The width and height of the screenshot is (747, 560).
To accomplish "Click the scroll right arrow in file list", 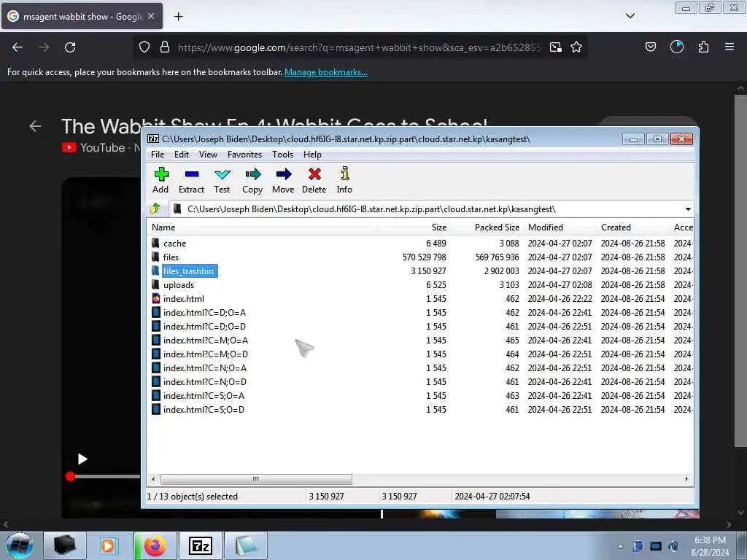I will pos(686,479).
